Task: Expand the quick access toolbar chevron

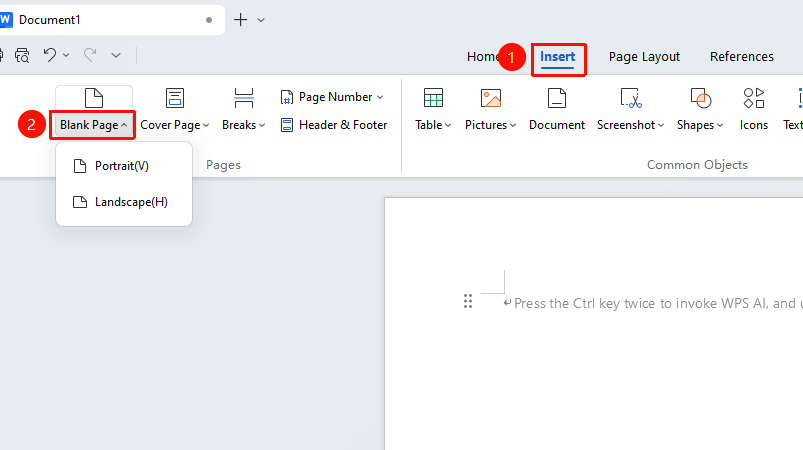Action: coord(116,55)
